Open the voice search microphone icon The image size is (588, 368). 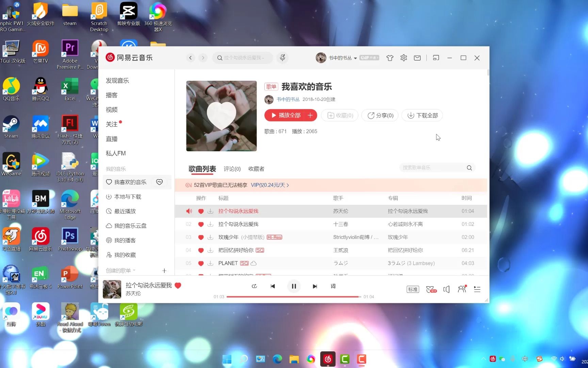click(282, 58)
